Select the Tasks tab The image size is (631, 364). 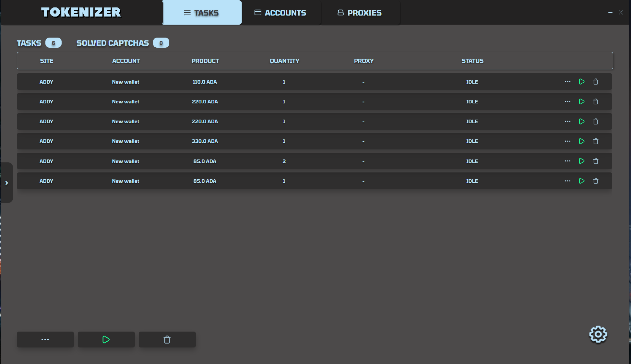(x=202, y=13)
